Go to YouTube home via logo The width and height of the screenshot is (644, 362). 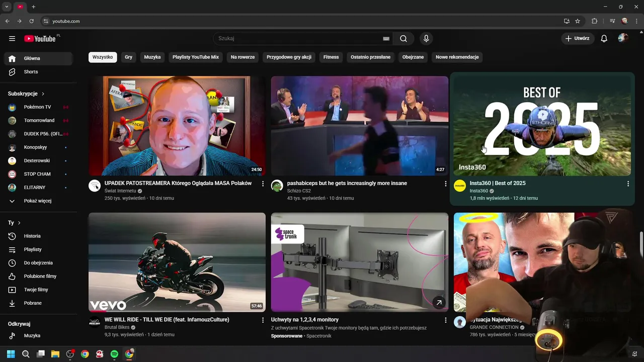click(x=40, y=39)
